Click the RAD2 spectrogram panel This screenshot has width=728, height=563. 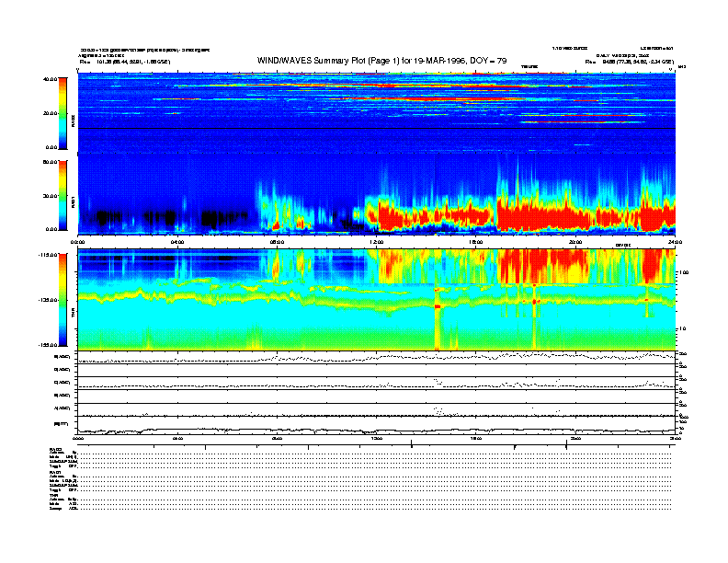point(377,113)
